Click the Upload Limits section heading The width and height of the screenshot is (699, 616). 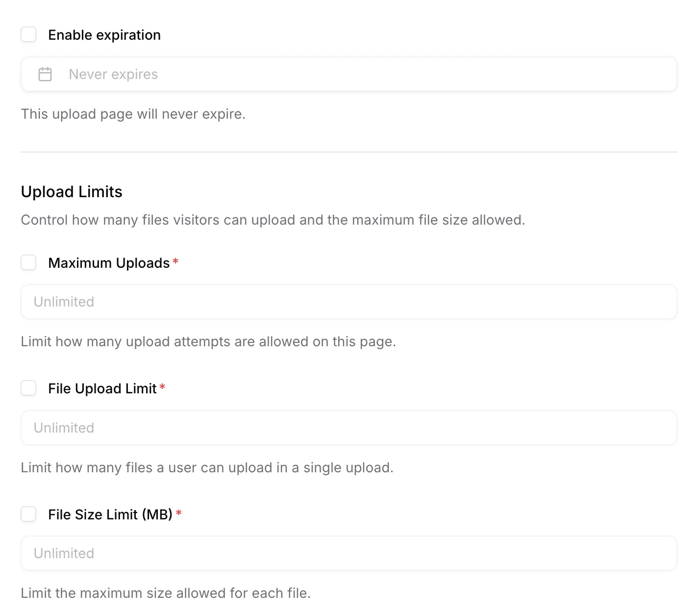72,191
